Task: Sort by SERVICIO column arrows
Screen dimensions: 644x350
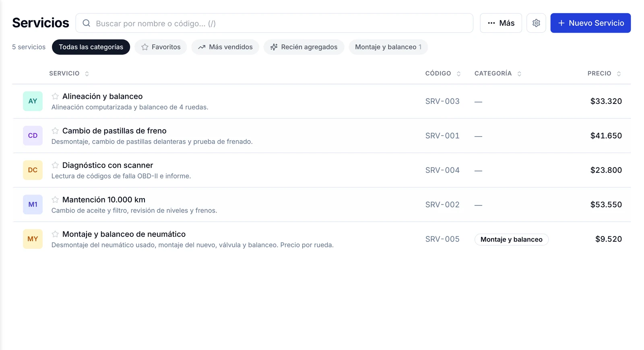Action: point(87,74)
